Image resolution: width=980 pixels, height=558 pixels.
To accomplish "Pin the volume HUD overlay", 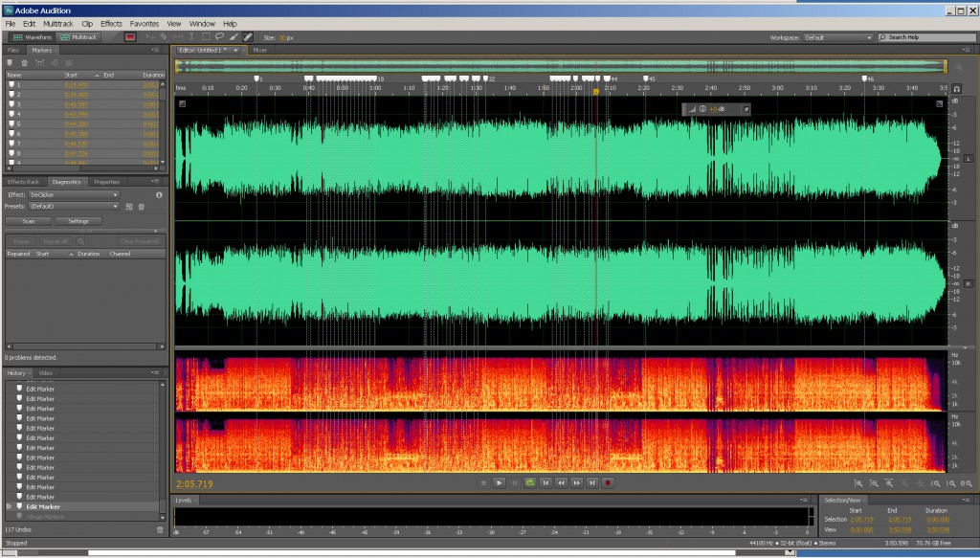I will (746, 109).
